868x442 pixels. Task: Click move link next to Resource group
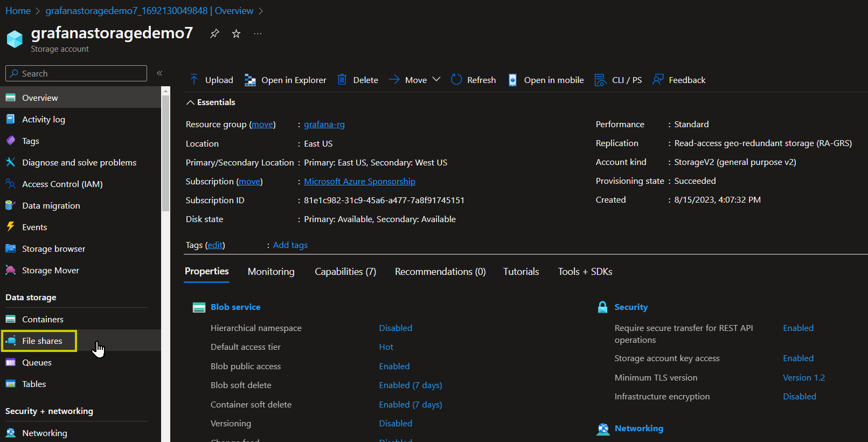[x=262, y=125]
